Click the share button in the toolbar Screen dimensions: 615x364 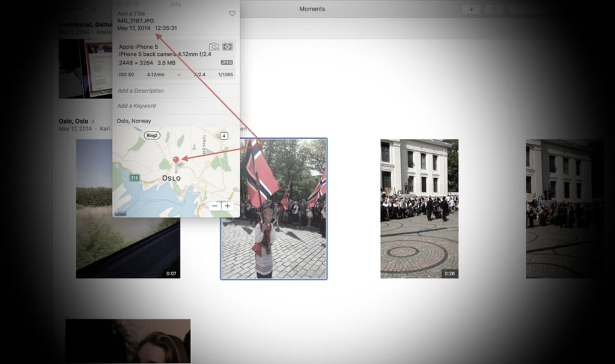(x=495, y=10)
